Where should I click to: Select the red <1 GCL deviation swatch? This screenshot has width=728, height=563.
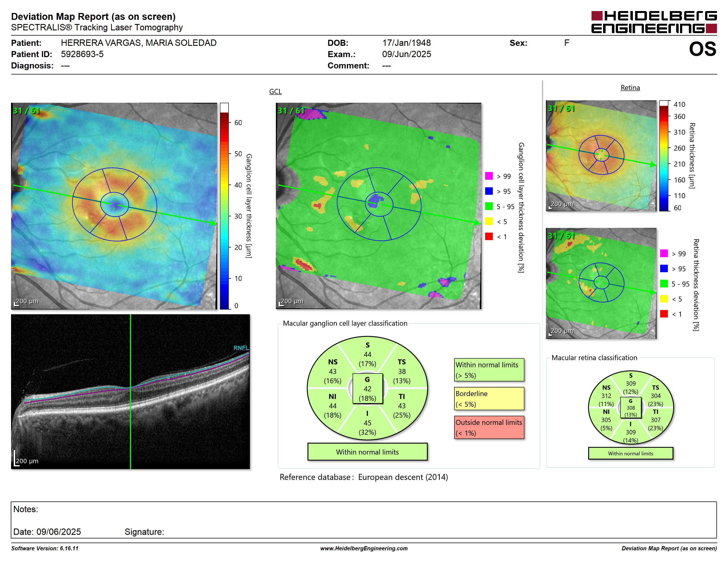coord(489,236)
